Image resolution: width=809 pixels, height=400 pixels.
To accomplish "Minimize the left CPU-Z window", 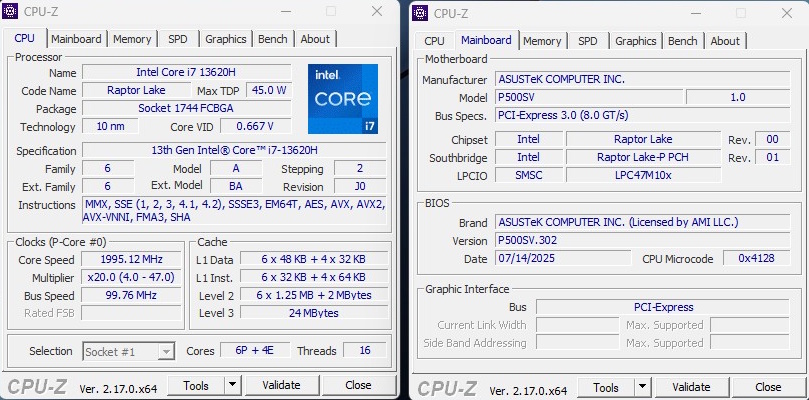I will [285, 11].
